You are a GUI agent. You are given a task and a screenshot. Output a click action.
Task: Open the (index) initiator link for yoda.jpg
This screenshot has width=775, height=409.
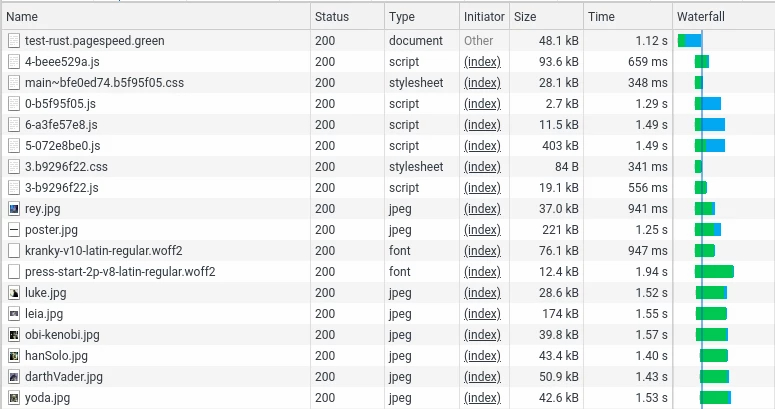tap(482, 398)
